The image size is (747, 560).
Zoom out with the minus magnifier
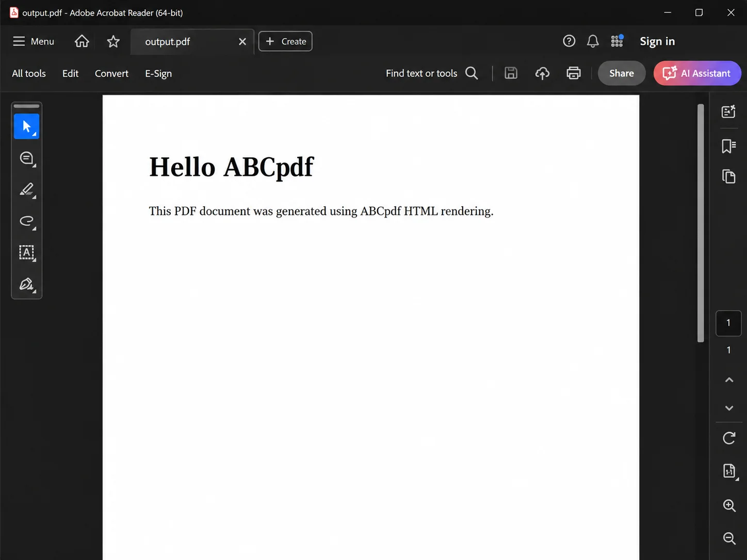[729, 538]
